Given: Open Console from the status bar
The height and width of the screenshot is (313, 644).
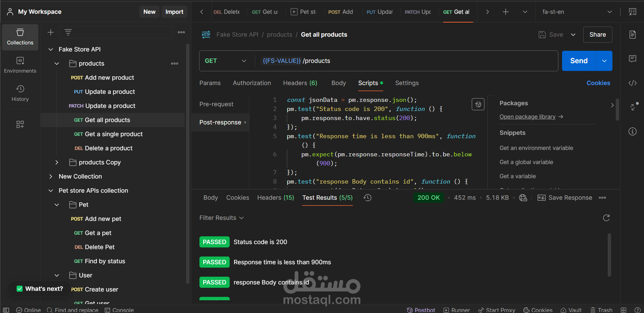Looking at the screenshot, I should pos(119,310).
